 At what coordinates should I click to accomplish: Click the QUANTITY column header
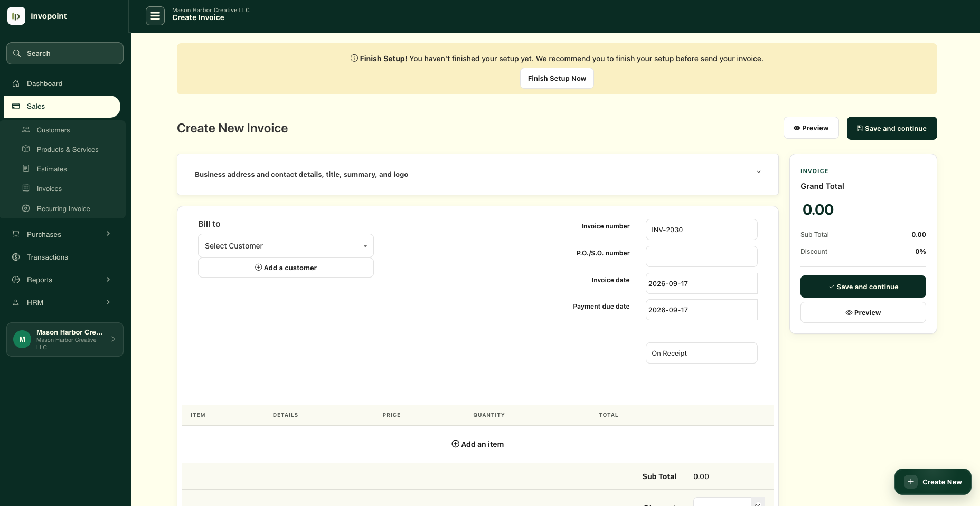(489, 415)
